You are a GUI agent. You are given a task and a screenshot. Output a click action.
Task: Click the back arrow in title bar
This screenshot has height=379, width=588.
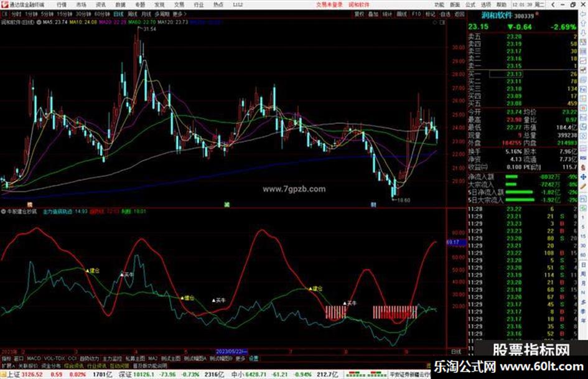click(x=553, y=4)
